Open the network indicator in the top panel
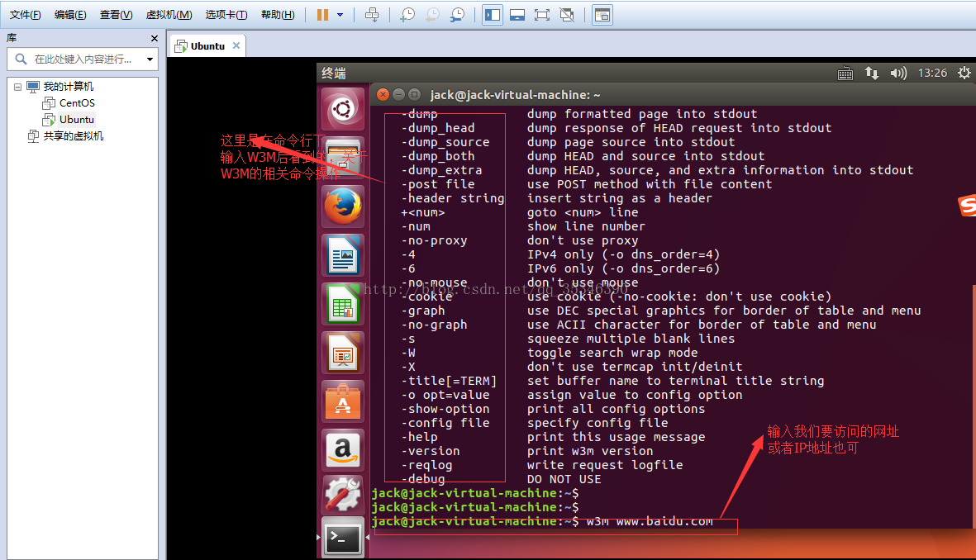976x560 pixels. [x=871, y=74]
